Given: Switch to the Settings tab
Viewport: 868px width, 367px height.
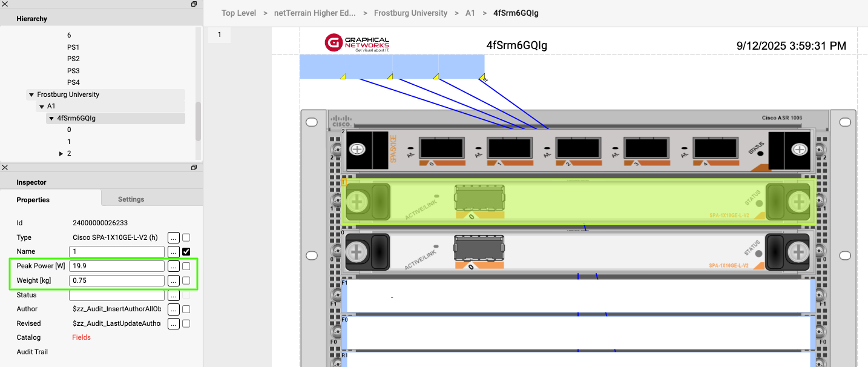Looking at the screenshot, I should click(x=131, y=199).
